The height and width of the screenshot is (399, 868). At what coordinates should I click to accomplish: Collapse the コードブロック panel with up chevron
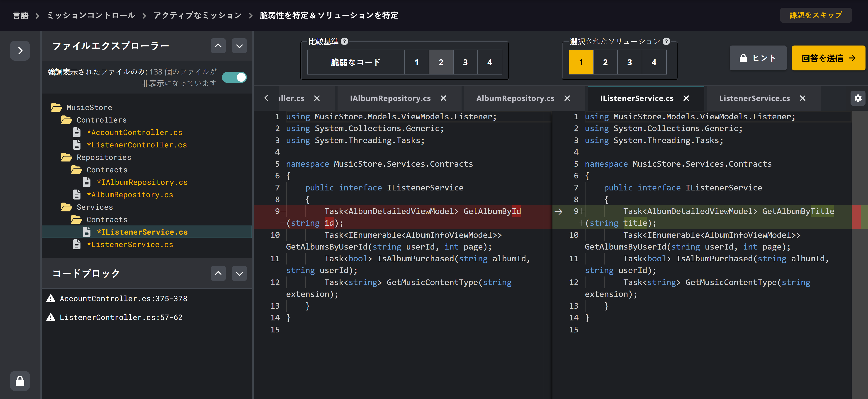218,273
